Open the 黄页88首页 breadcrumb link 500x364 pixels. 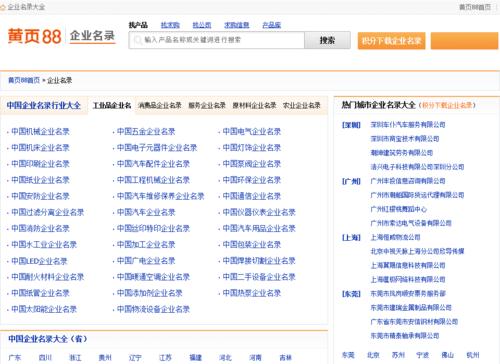tap(24, 80)
